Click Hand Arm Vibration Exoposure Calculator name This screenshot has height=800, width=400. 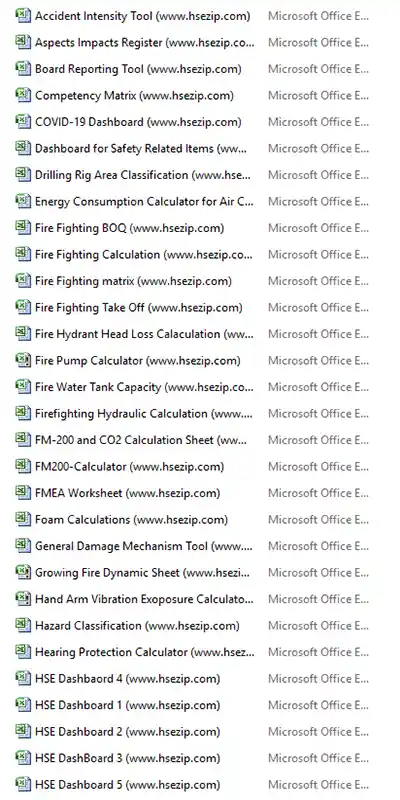point(144,599)
